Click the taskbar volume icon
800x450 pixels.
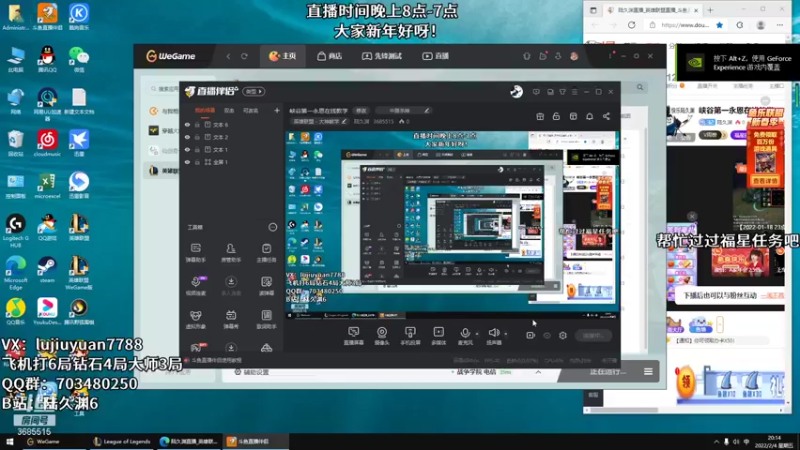coord(736,442)
